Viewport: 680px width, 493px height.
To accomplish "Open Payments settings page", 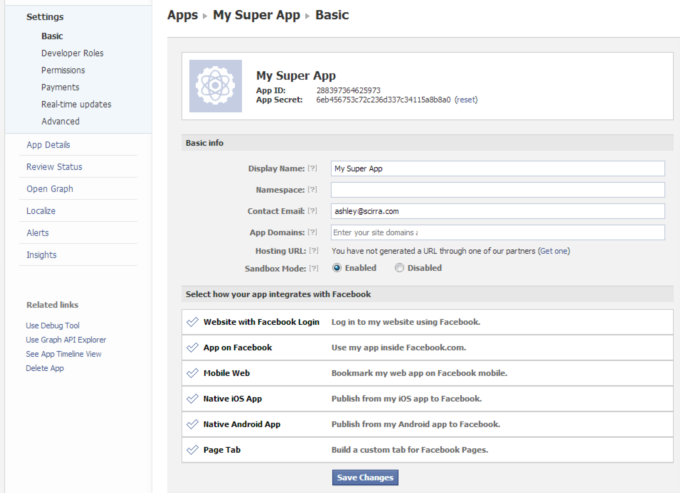I will tap(60, 87).
